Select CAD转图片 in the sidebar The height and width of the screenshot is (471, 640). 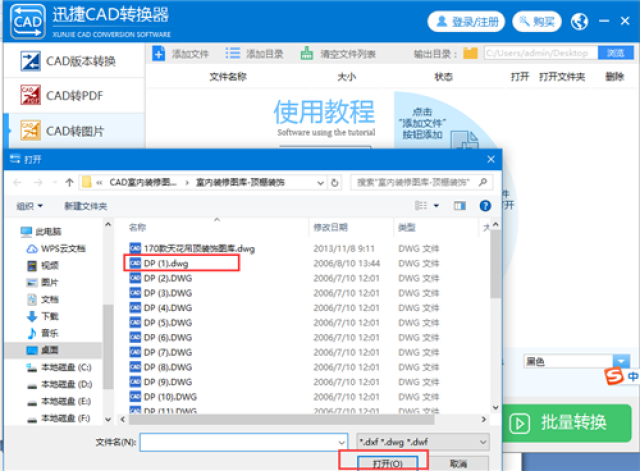coord(74,131)
